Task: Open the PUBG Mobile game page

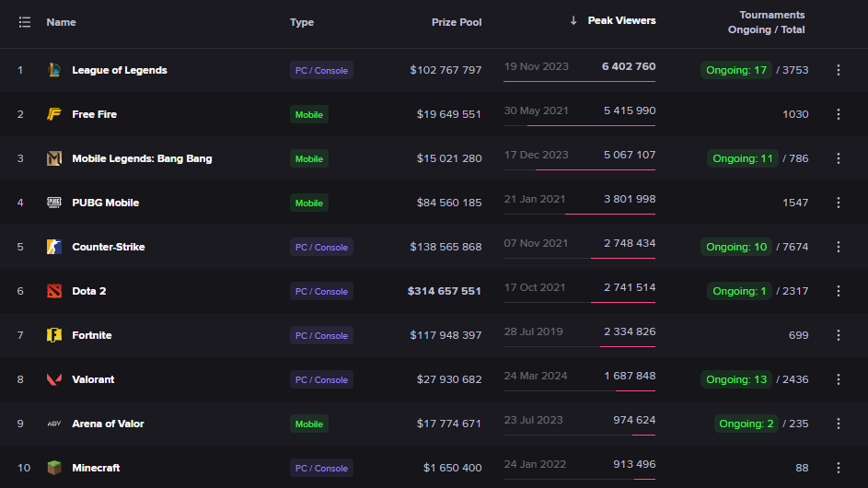Action: 105,203
